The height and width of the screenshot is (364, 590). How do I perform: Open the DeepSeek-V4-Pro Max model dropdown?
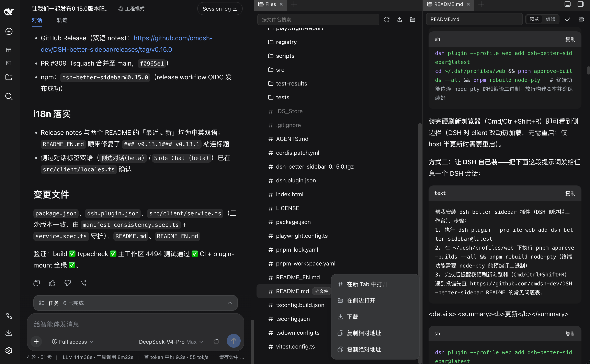(171, 342)
